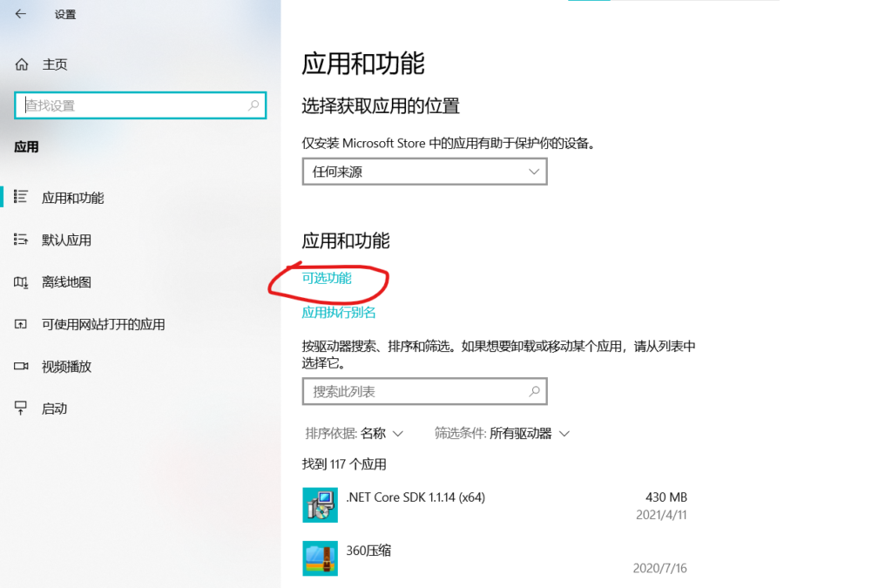Image resolution: width=892 pixels, height=588 pixels.
Task: Click the .NET Core SDK app icon
Action: point(320,505)
